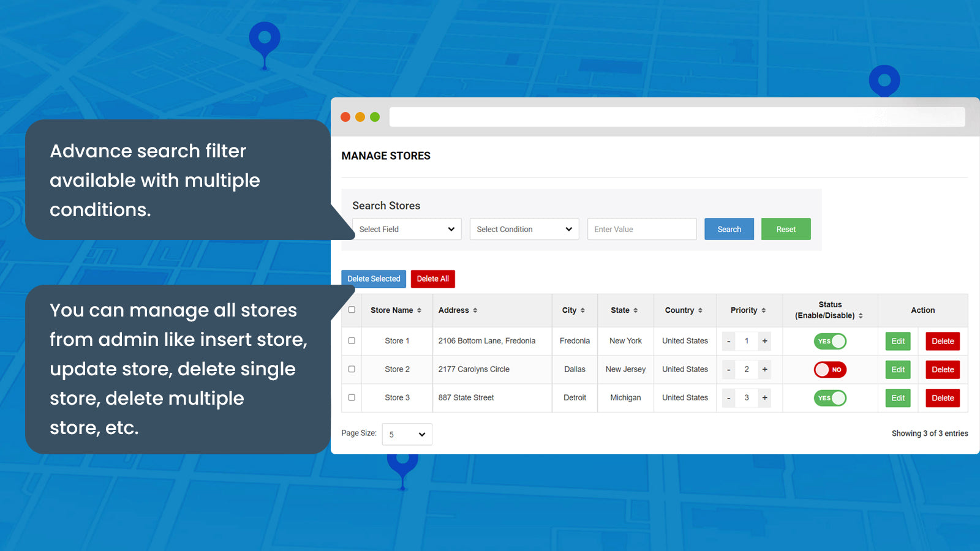Click the 'Action' column header
The width and height of the screenshot is (980, 551).
pyautogui.click(x=922, y=310)
